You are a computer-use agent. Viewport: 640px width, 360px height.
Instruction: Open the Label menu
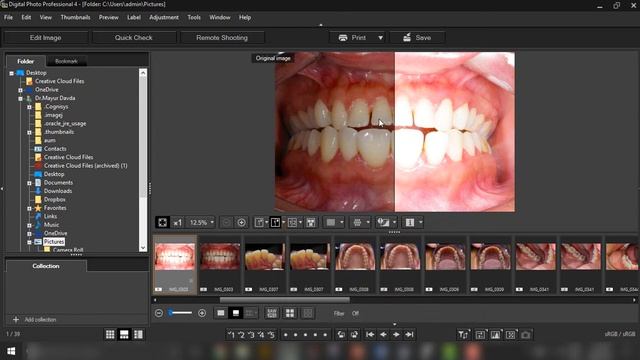pyautogui.click(x=134, y=18)
